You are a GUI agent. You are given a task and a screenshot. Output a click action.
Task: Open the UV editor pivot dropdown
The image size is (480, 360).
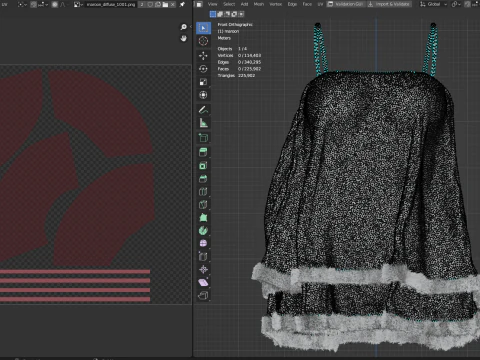pos(22,4)
